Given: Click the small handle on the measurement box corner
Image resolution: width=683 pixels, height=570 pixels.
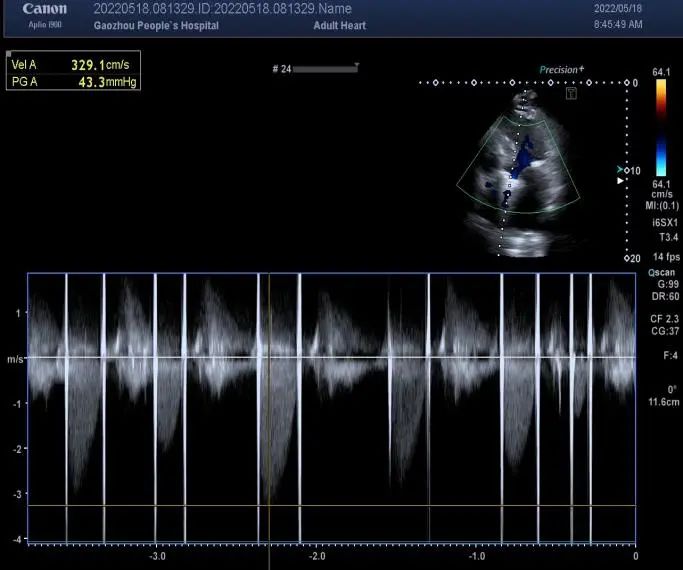Looking at the screenshot, I should click(8, 53).
